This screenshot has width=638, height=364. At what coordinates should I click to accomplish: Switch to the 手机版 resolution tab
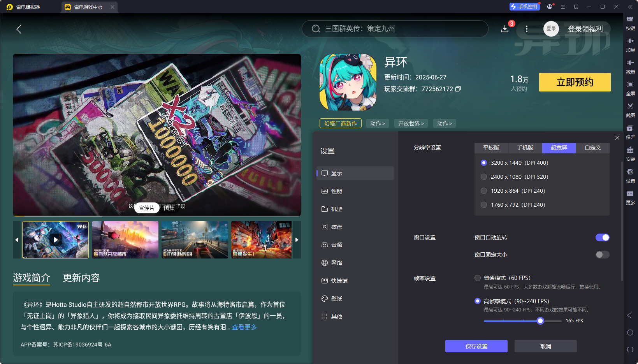pyautogui.click(x=525, y=148)
